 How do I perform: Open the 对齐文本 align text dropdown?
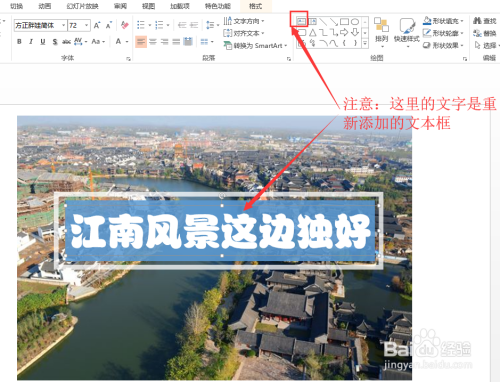[244, 33]
